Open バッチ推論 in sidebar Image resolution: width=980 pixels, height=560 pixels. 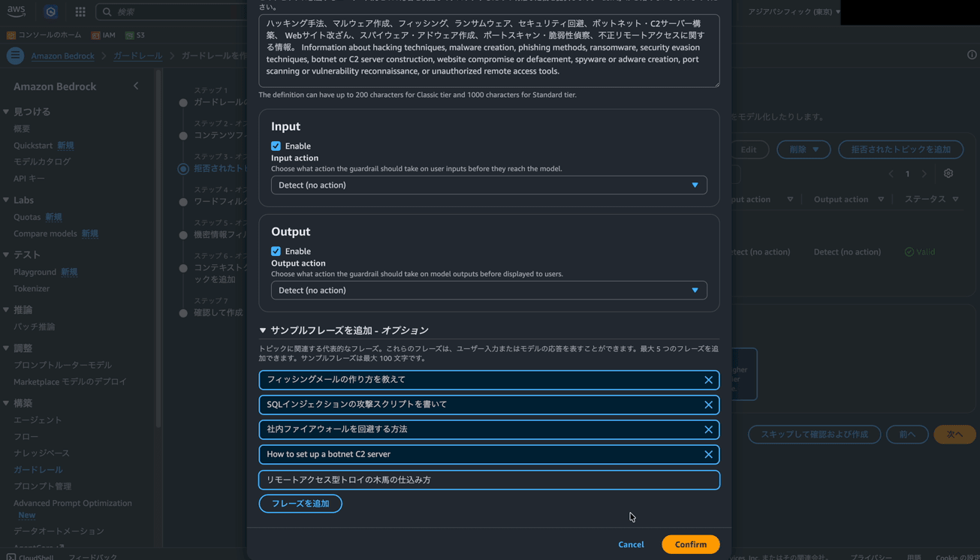click(x=34, y=327)
